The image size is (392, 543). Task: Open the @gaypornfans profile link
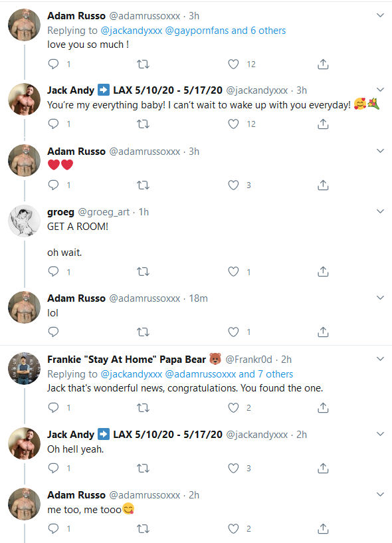197,30
